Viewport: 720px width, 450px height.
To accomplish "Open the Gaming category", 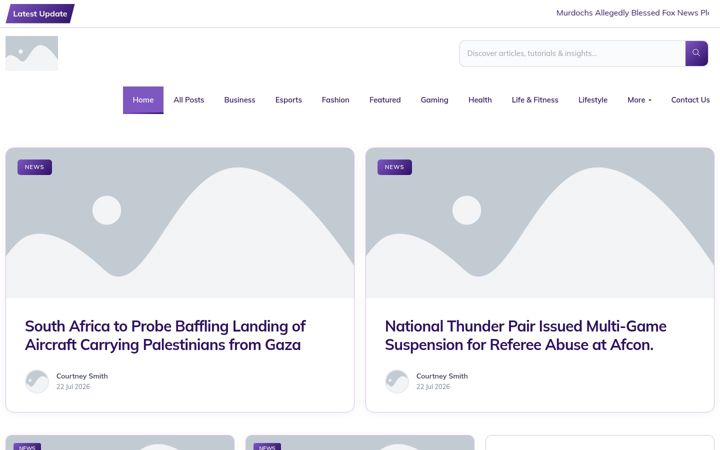I will [434, 100].
